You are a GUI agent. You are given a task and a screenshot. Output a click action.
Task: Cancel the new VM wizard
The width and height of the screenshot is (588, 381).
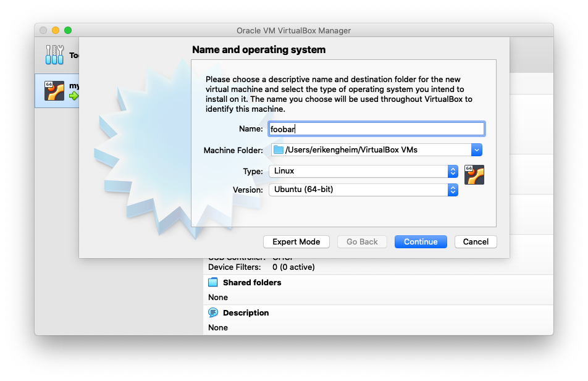click(476, 242)
